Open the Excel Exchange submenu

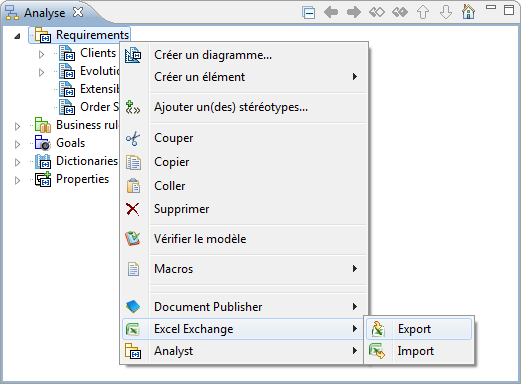pyautogui.click(x=244, y=329)
